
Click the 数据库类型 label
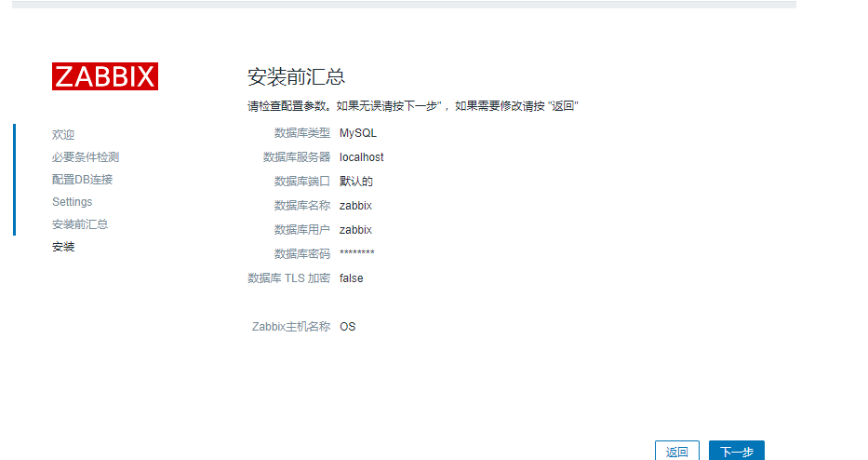click(x=302, y=133)
